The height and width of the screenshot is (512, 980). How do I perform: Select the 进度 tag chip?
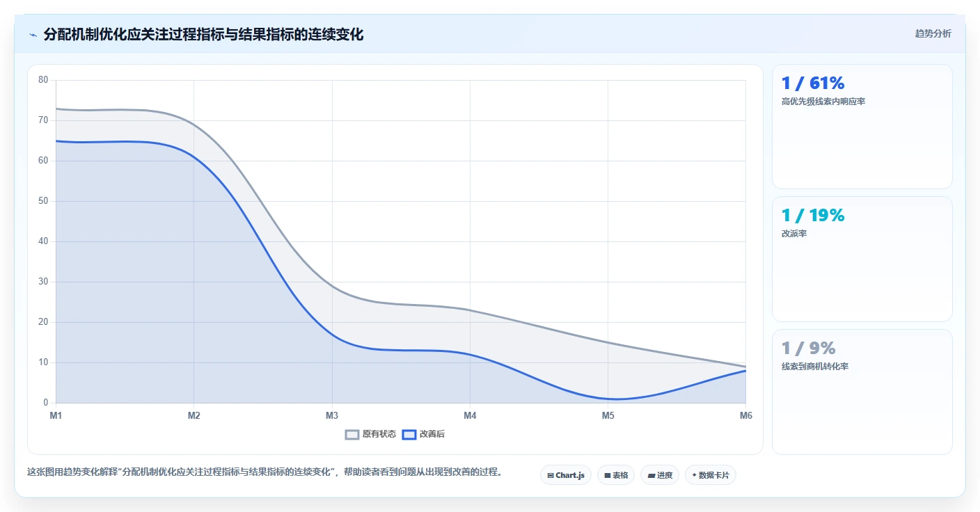click(660, 475)
